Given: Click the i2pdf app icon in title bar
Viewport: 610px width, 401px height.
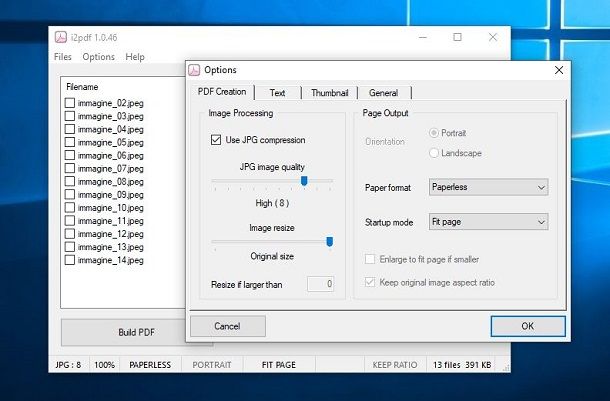Looking at the screenshot, I should tap(60, 38).
